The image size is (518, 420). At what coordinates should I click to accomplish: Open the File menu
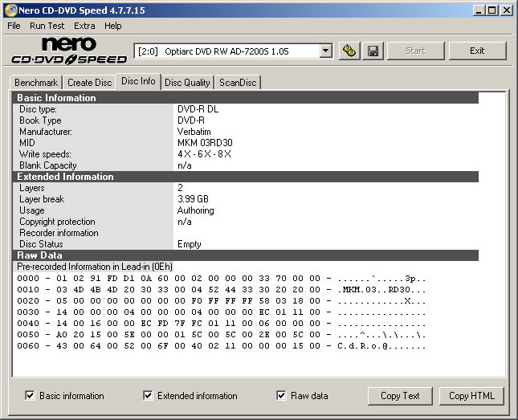pos(14,26)
